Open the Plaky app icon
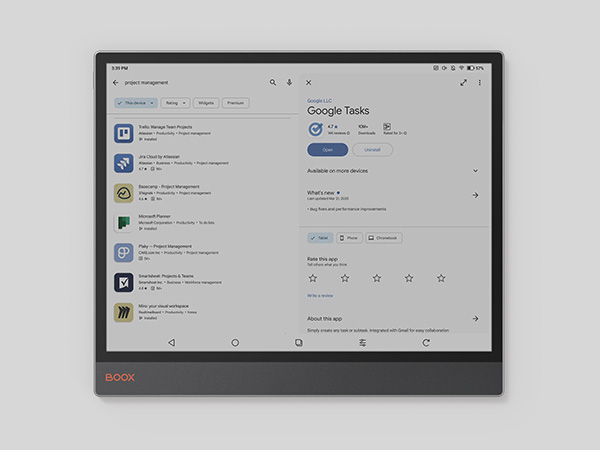This screenshot has height=450, width=600. [x=124, y=253]
